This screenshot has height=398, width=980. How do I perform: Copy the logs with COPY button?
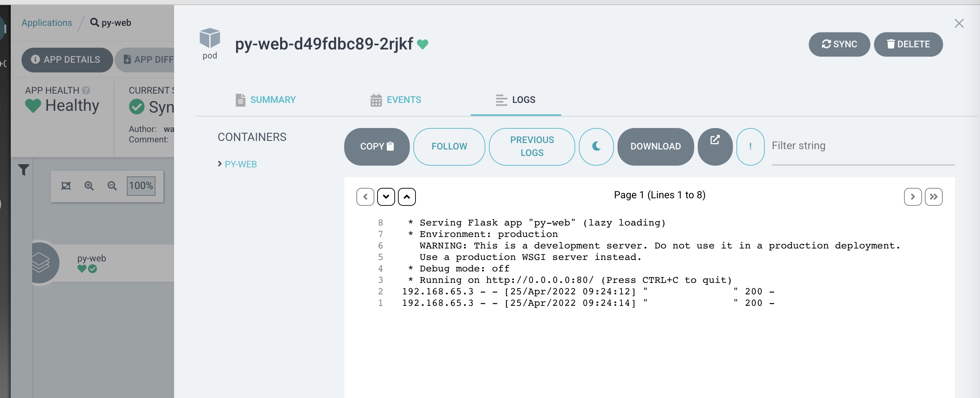(x=376, y=147)
